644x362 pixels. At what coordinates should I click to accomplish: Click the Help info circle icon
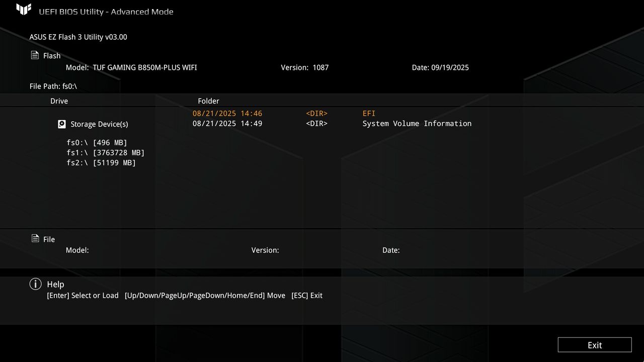click(x=35, y=284)
